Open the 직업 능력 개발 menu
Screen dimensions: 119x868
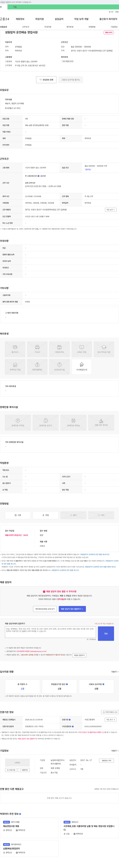tap(81, 19)
